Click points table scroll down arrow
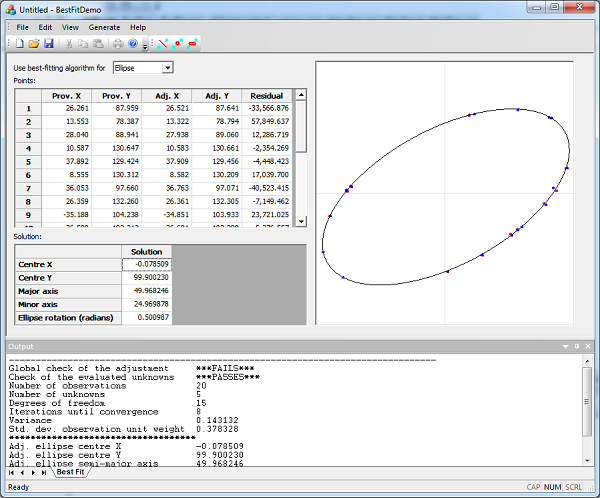600x498 pixels. tap(301, 221)
